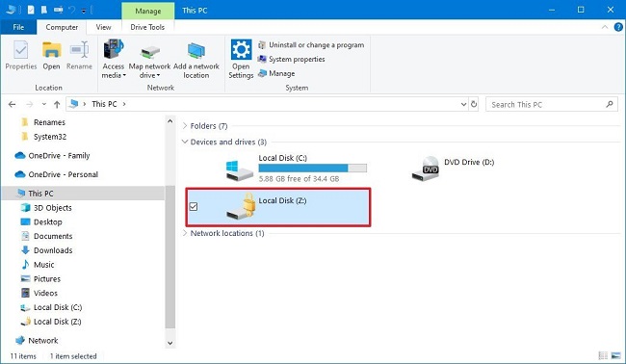Uncheck the Local Disk (Z:) checkbox

click(194, 206)
